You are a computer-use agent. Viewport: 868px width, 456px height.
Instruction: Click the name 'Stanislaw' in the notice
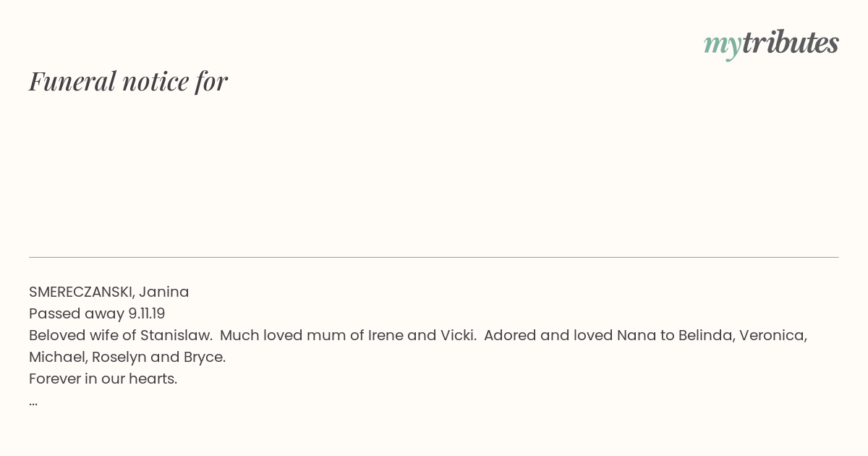pos(176,335)
